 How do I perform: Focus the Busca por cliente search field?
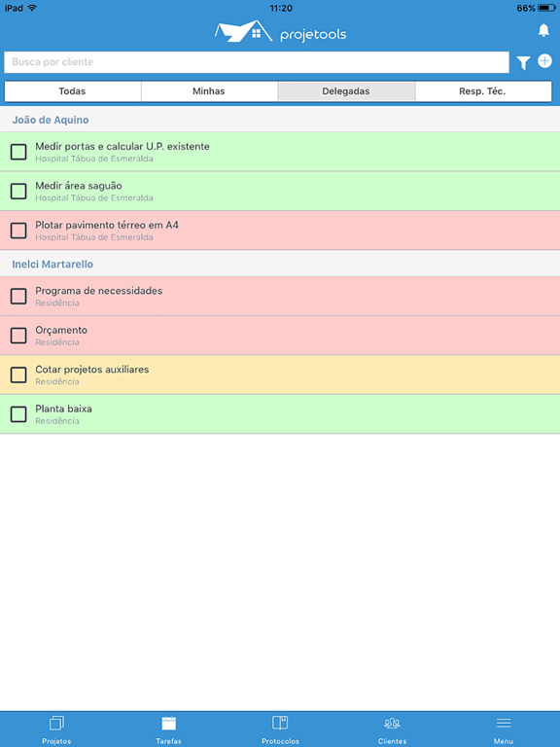pos(257,62)
